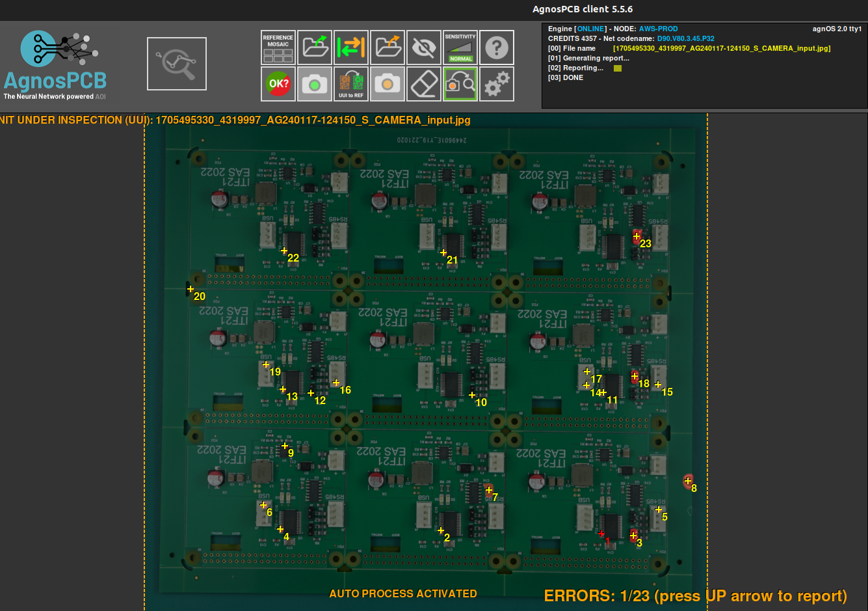This screenshot has height=611, width=868.
Task: Click the green camera capture icon
Action: pos(315,84)
